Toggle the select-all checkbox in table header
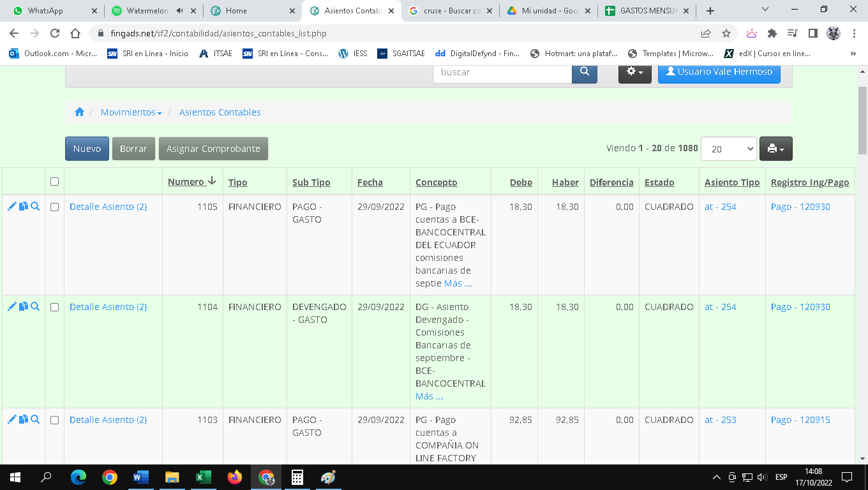 pos(54,182)
